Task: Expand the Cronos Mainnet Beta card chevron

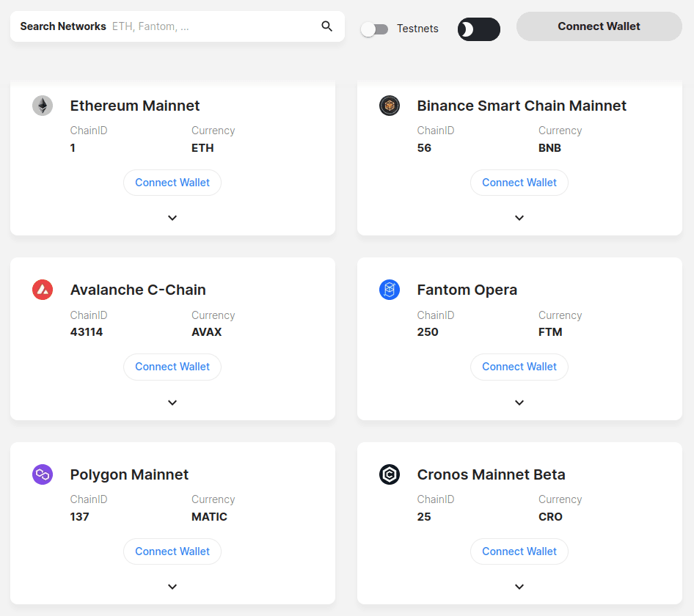Action: (x=519, y=587)
